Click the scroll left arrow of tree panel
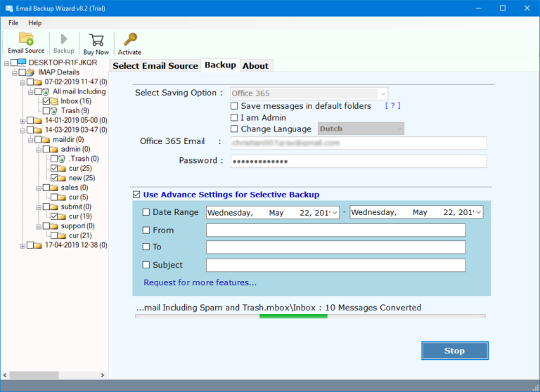This screenshot has width=540, height=392. [x=5, y=375]
